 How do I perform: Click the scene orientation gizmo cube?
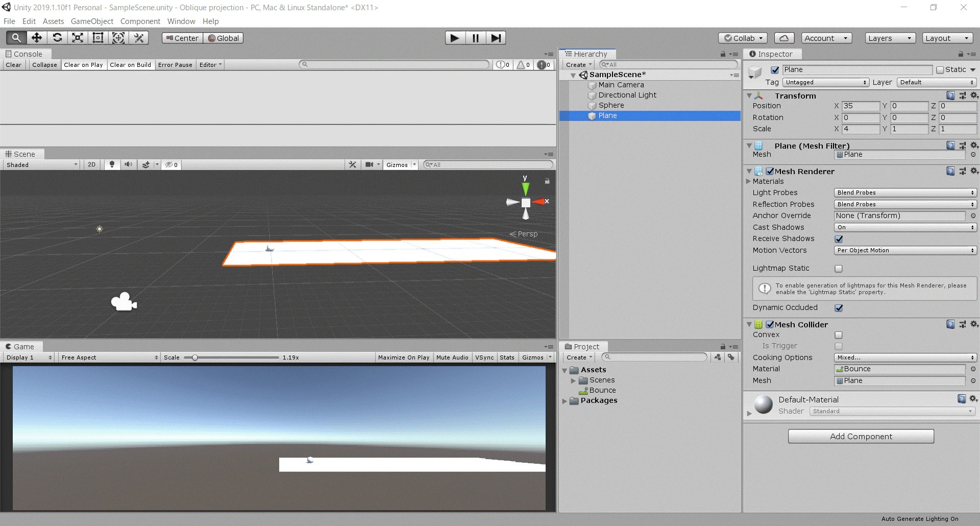(x=526, y=202)
